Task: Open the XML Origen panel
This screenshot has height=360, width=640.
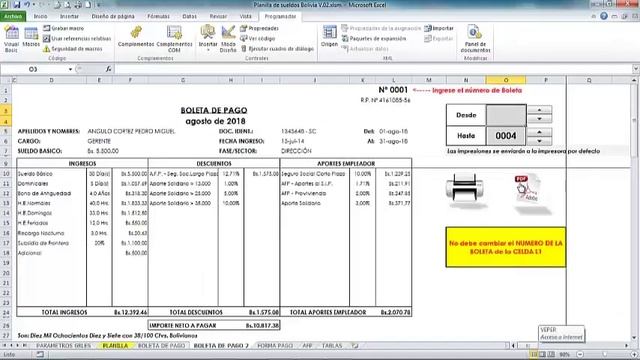Action: (329, 36)
